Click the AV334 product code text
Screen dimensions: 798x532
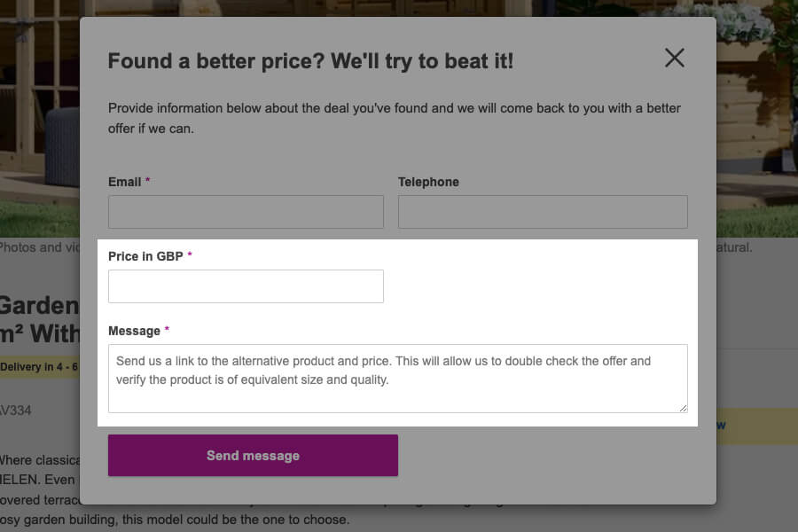click(16, 411)
